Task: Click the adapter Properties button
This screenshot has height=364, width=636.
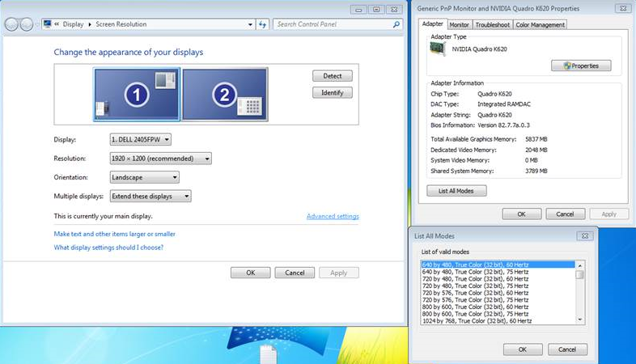Action: point(581,66)
